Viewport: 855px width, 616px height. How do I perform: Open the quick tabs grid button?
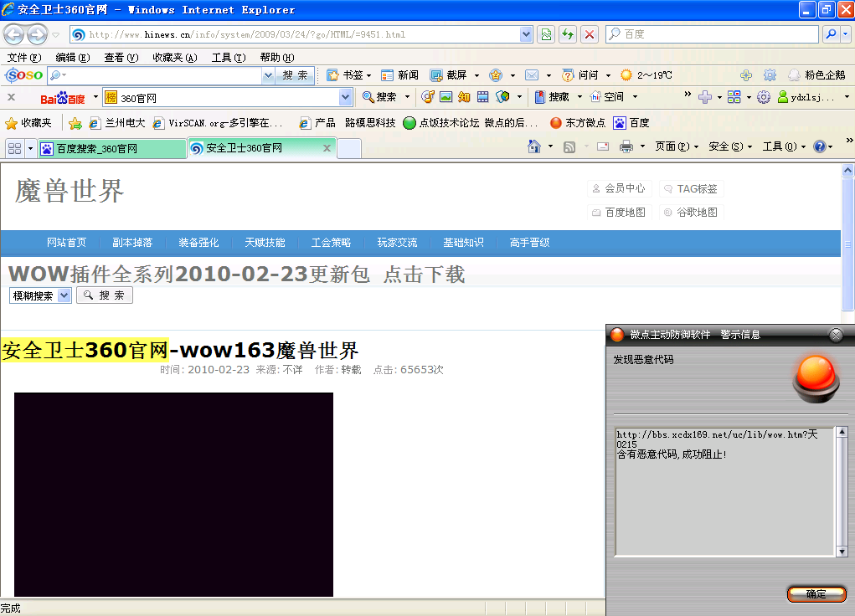click(15, 148)
